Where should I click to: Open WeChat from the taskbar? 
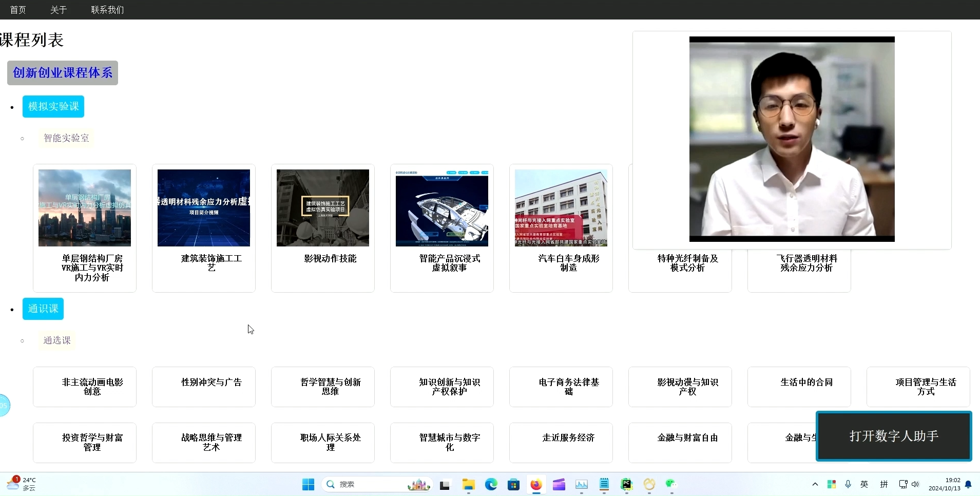coord(671,484)
